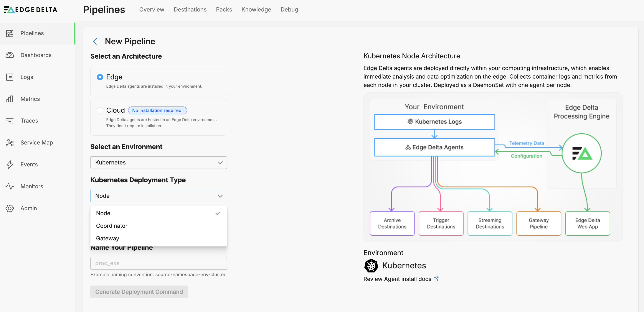Click the Edge Delta Agents diagram icon
The width and height of the screenshot is (644, 312).
click(408, 147)
